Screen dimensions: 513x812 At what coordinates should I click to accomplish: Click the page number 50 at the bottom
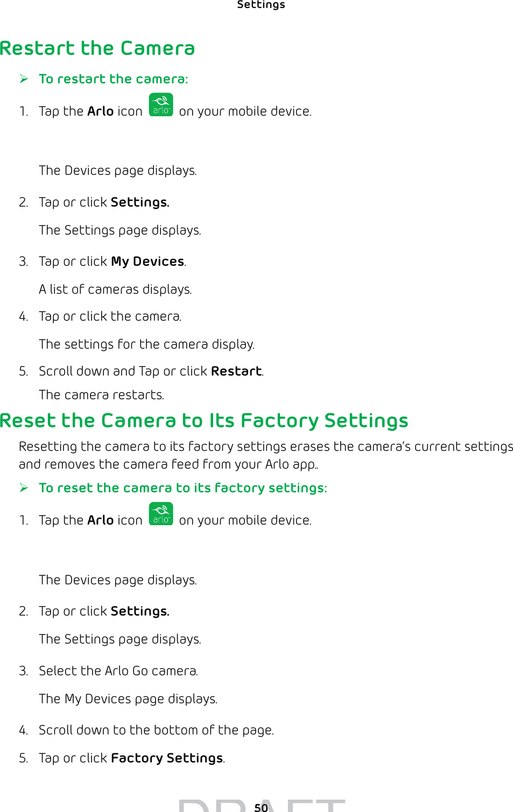coord(261,807)
